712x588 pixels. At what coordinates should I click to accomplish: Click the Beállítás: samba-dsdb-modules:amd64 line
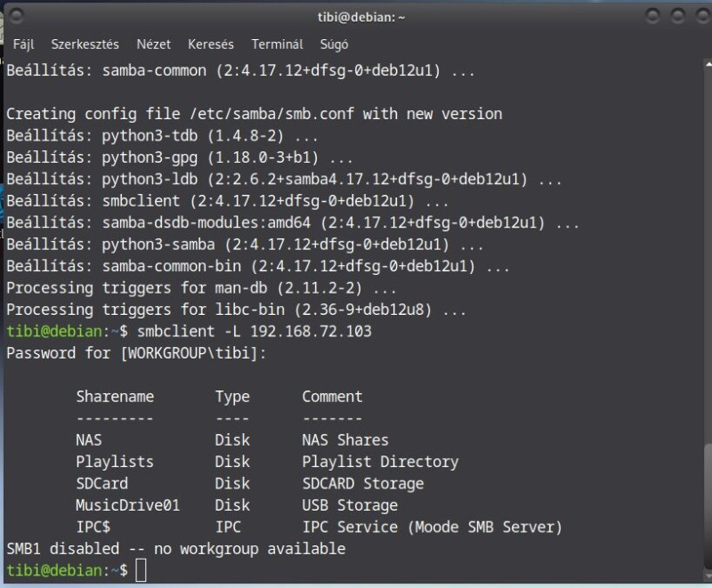tap(293, 222)
